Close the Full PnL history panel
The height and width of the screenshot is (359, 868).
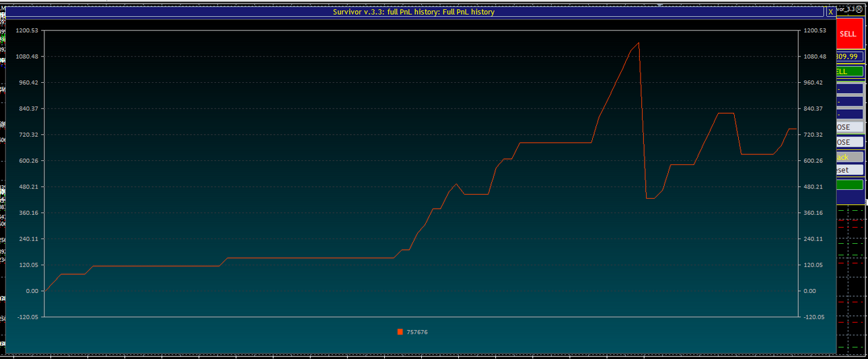click(x=830, y=12)
